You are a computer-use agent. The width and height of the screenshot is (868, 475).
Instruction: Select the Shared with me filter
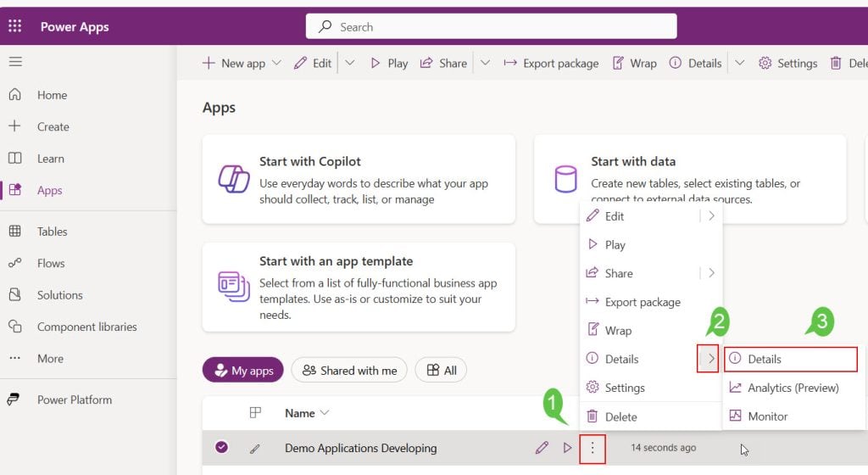pos(349,370)
